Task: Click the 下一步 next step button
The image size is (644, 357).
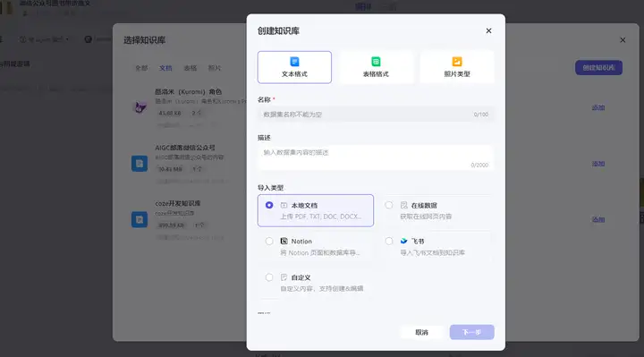Action: pyautogui.click(x=472, y=332)
